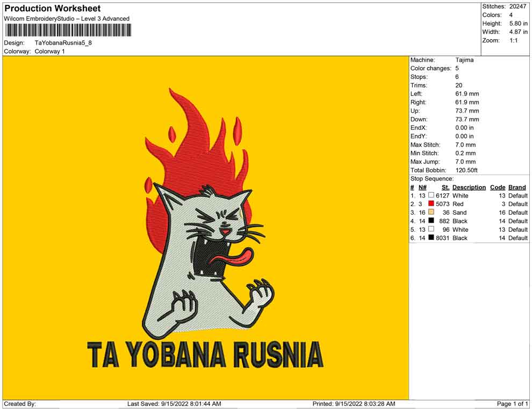
Task: Click the Down value '73.7 mm'
Action: 467,119
